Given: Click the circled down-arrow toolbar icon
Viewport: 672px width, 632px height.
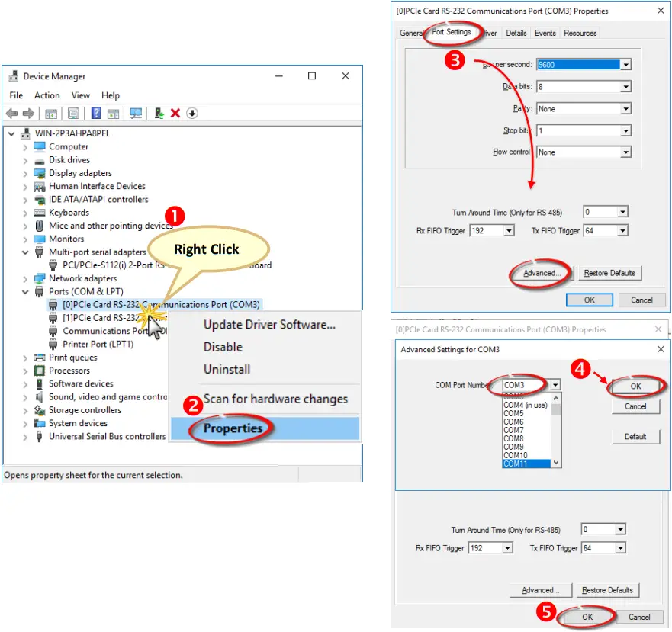Looking at the screenshot, I should (x=192, y=113).
